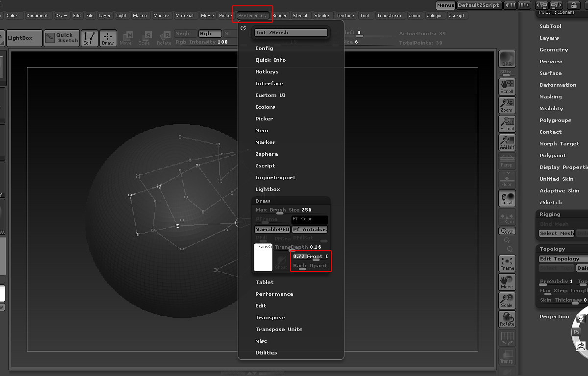This screenshot has height=376, width=588.
Task: Click the BPR render icon
Action: pos(507,59)
